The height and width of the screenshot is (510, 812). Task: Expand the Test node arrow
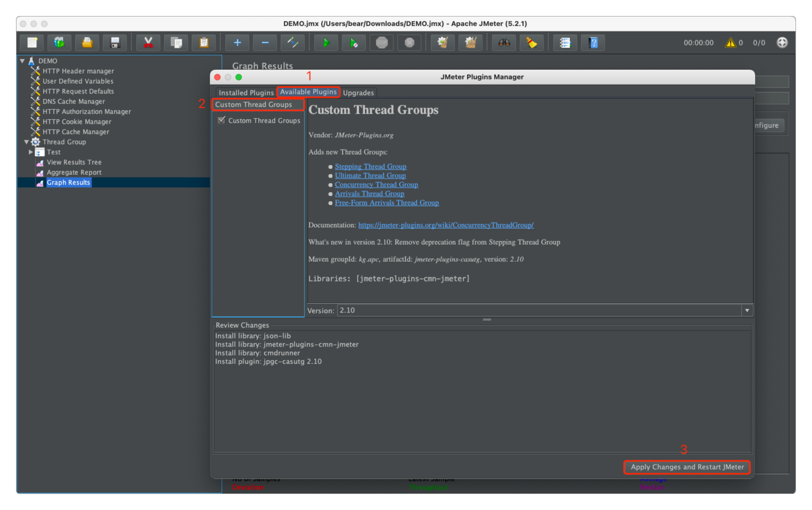(31, 152)
